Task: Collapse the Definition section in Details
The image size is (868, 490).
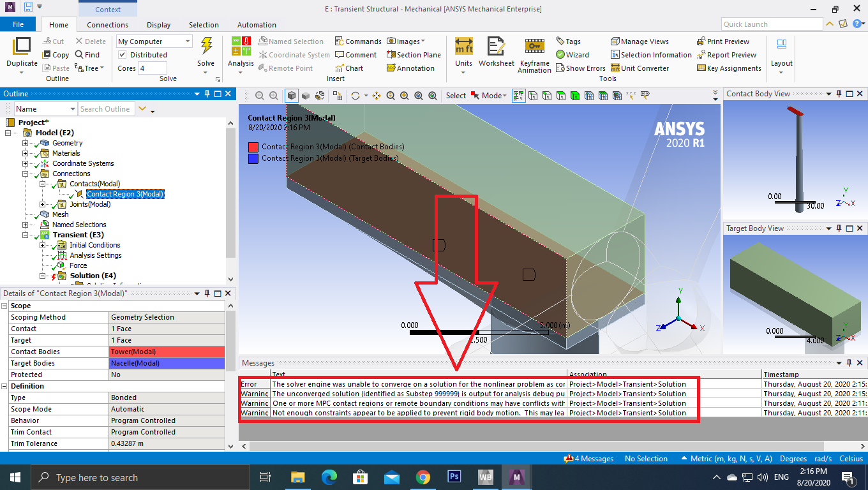Action: [x=5, y=386]
